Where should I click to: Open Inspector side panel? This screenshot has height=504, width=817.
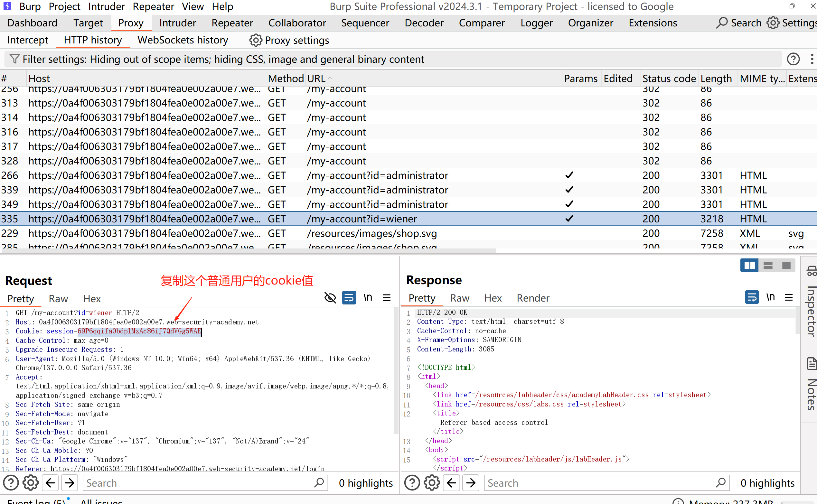811,302
